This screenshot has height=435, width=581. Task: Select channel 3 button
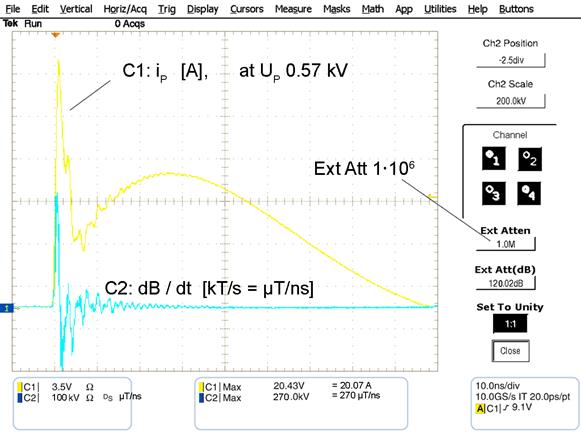tap(494, 193)
